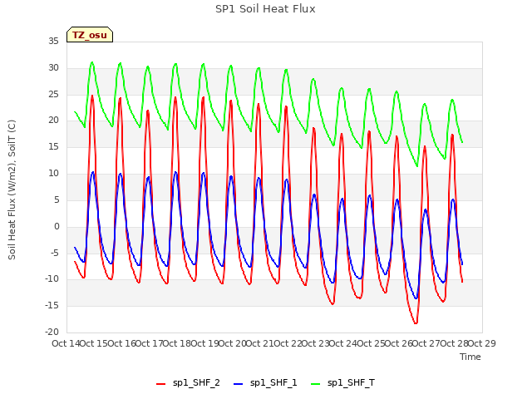Click the 35 y-axis tick label
The height and width of the screenshot is (399, 532).
coord(53,42)
